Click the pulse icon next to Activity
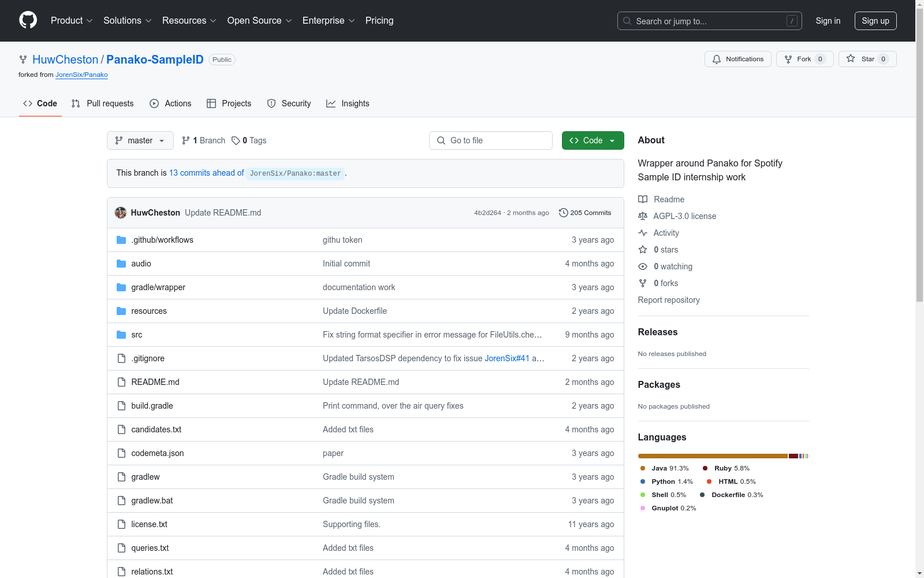924x578 pixels. point(643,233)
